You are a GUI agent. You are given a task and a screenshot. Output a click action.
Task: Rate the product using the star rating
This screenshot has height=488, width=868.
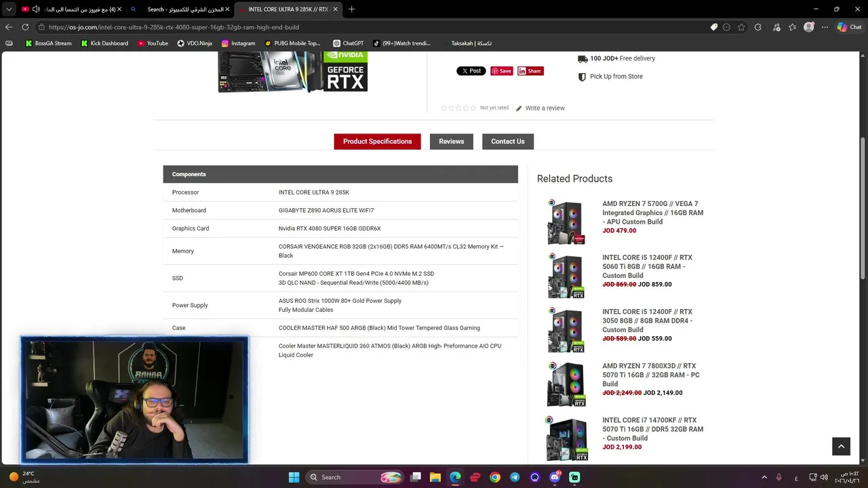click(458, 108)
